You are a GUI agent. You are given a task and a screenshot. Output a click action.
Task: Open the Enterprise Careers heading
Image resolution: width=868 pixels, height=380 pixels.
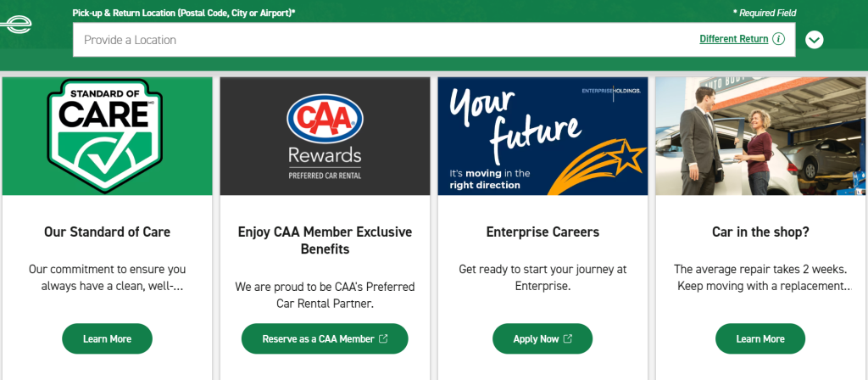point(542,232)
